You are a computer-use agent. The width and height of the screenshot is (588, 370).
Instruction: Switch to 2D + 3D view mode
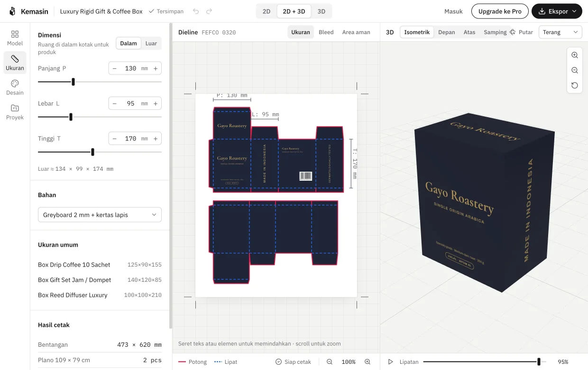(x=294, y=11)
